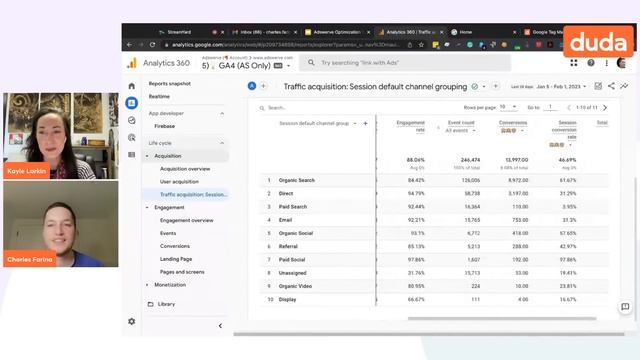Bookmark the page with the star icon

(x=421, y=45)
